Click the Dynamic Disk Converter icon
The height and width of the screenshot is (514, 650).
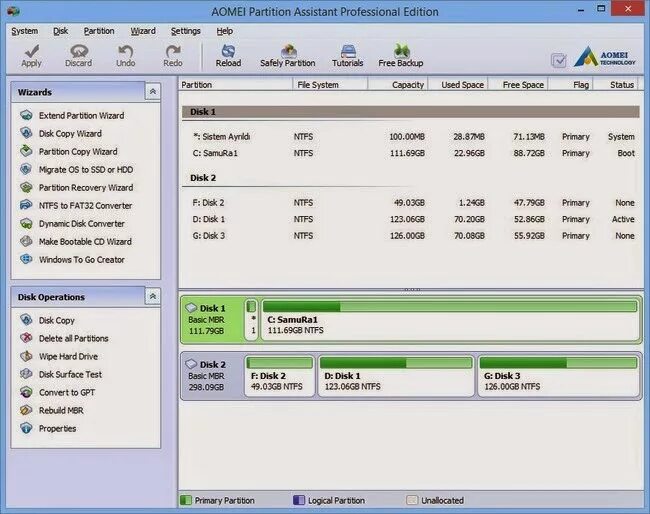tap(27, 223)
